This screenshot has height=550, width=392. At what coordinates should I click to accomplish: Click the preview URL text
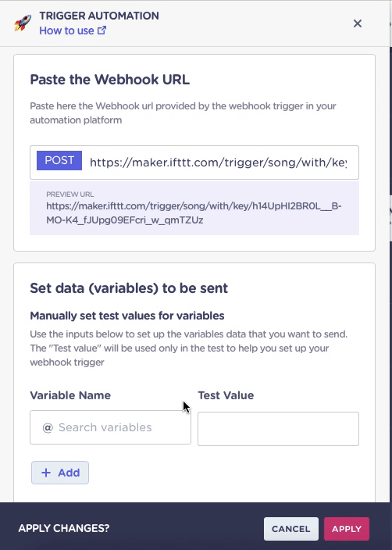click(194, 213)
